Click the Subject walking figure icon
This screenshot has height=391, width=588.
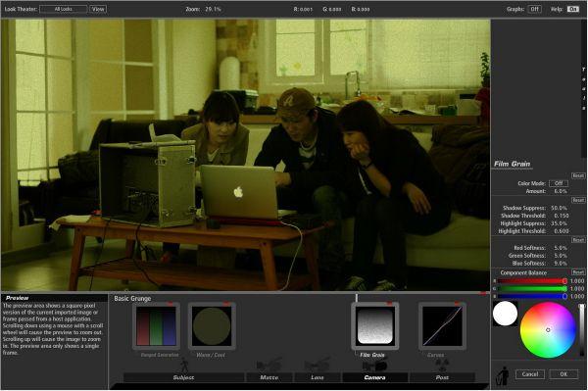184,366
